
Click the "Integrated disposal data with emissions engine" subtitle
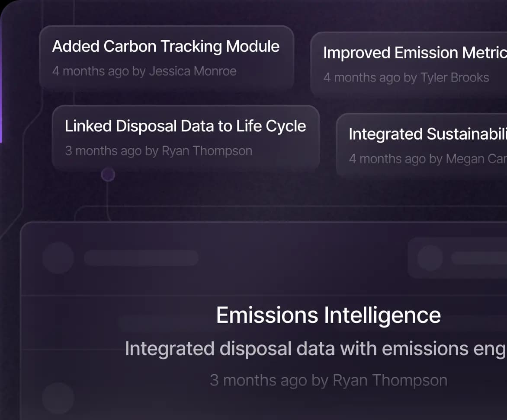(x=315, y=348)
